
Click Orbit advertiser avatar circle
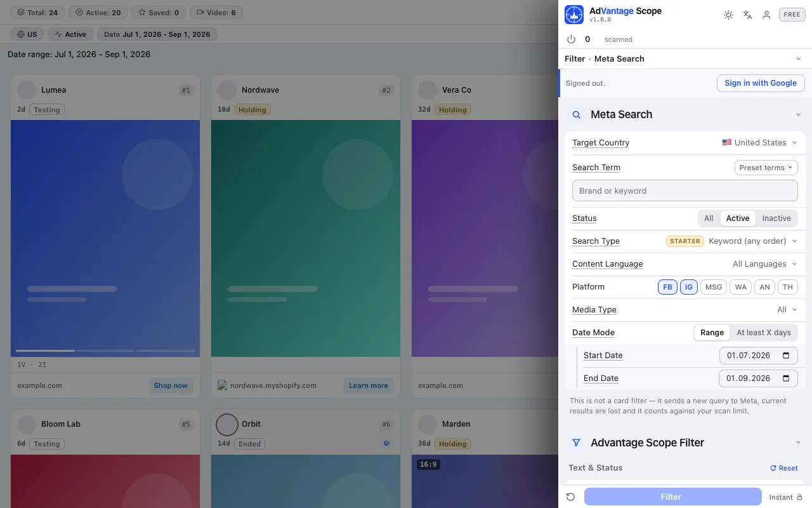pyautogui.click(x=227, y=424)
